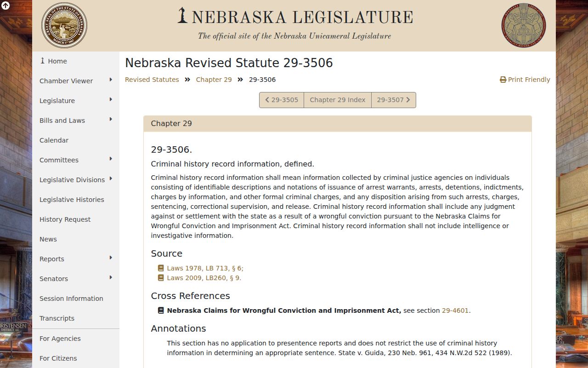The image size is (588, 368).
Task: Click the book icon next to Laws 1978
Action: point(161,268)
